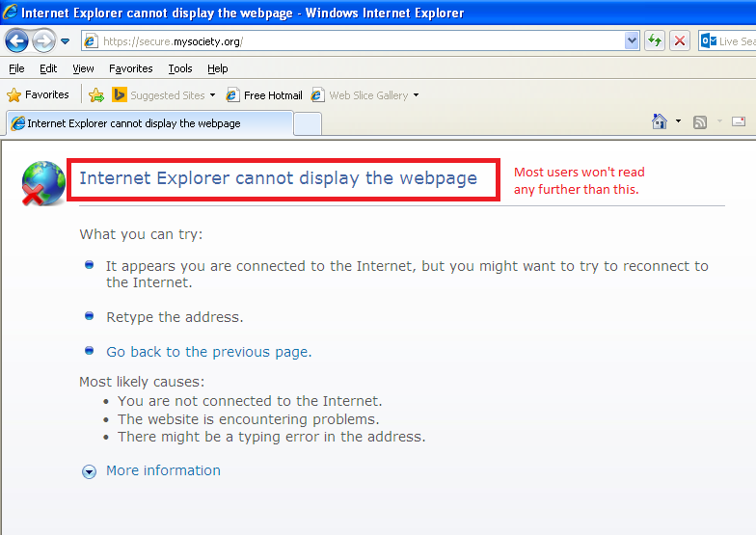
Task: Select the 'Internet Explorer cannot display' tab
Action: click(x=149, y=123)
